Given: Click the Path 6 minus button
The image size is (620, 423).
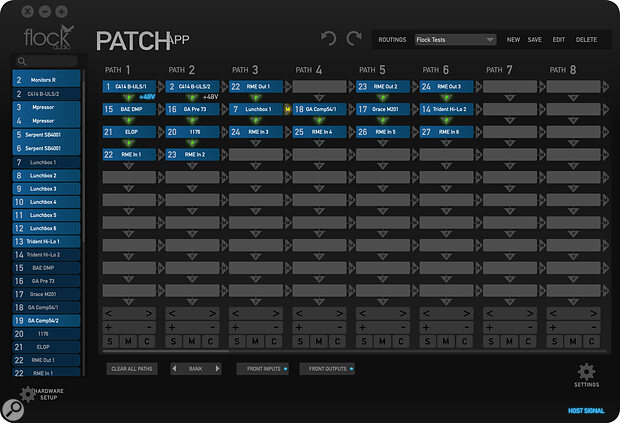Looking at the screenshot, I should pos(467,327).
